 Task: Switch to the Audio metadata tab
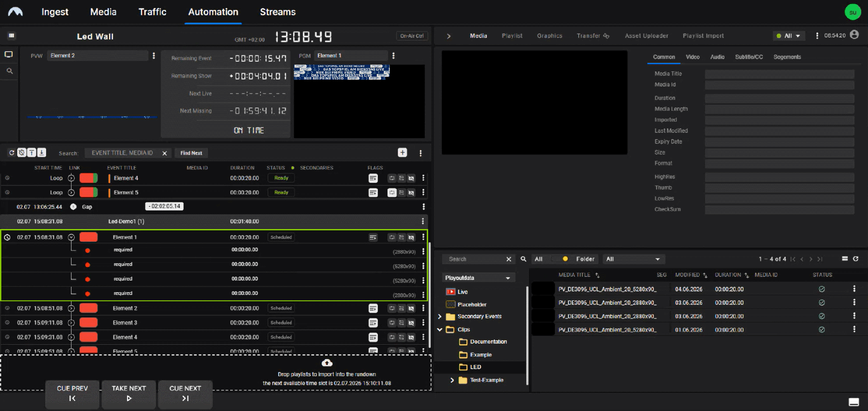(x=717, y=57)
